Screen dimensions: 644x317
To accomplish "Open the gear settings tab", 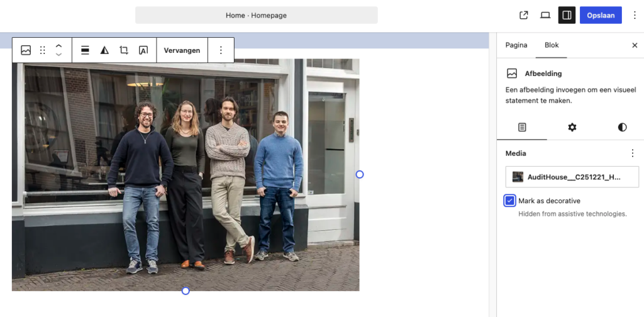I will tap(572, 127).
